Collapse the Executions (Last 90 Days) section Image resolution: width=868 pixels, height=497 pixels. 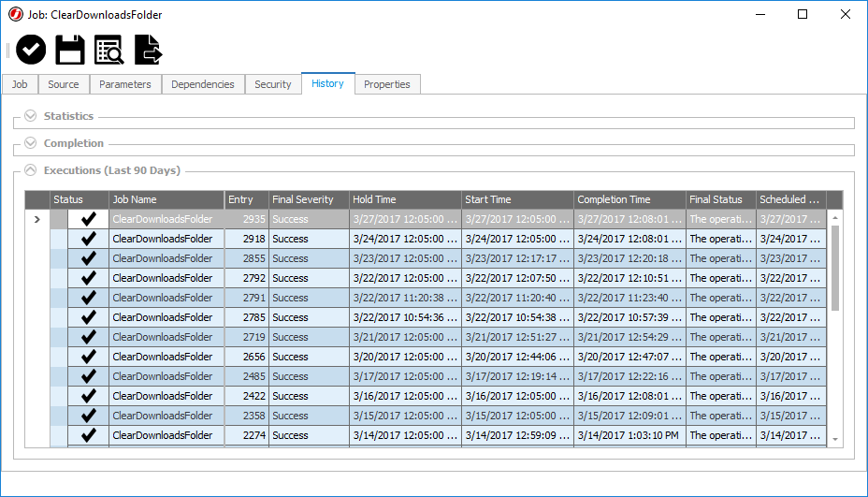click(31, 170)
